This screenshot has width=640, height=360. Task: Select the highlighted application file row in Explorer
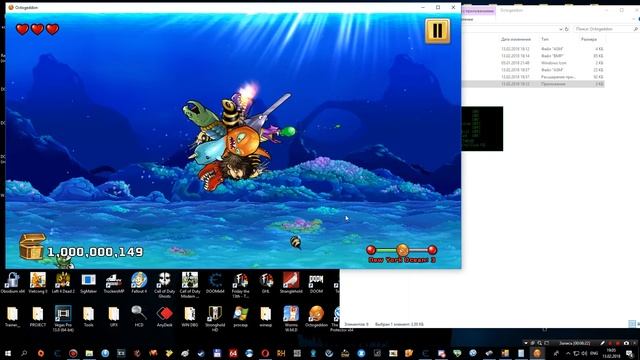click(533, 84)
